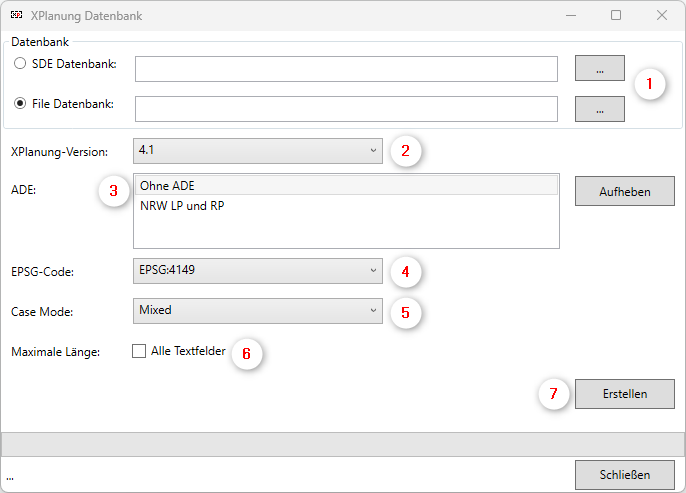Click the number 3 marker beside ADE

tap(114, 190)
